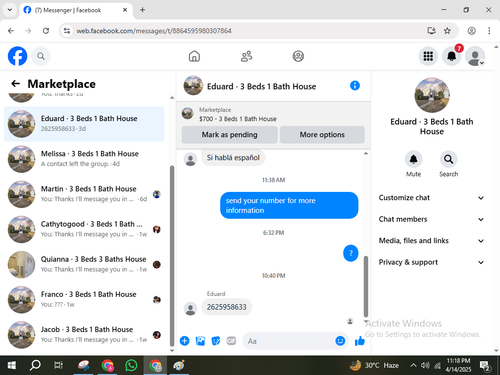Expand Chat members section

click(431, 219)
